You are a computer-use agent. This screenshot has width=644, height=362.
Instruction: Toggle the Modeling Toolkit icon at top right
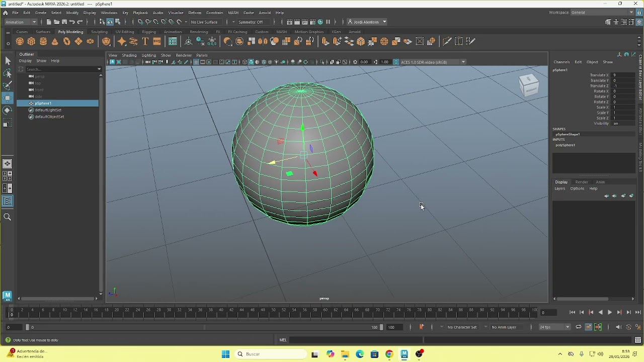point(608,22)
